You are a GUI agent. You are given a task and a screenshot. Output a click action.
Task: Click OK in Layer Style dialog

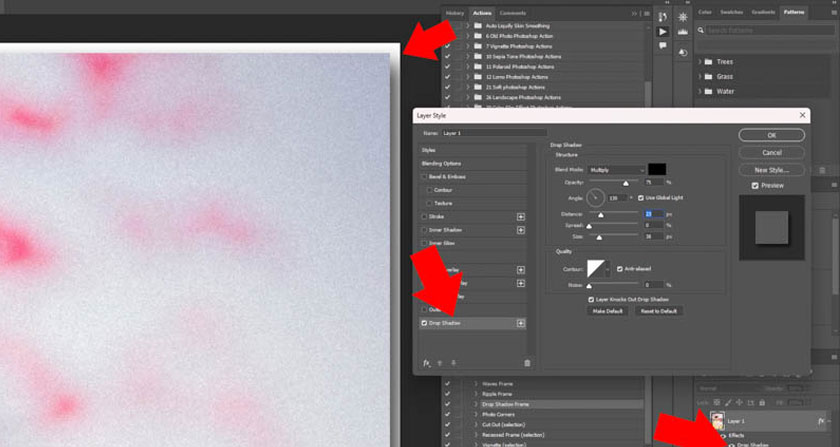(771, 135)
